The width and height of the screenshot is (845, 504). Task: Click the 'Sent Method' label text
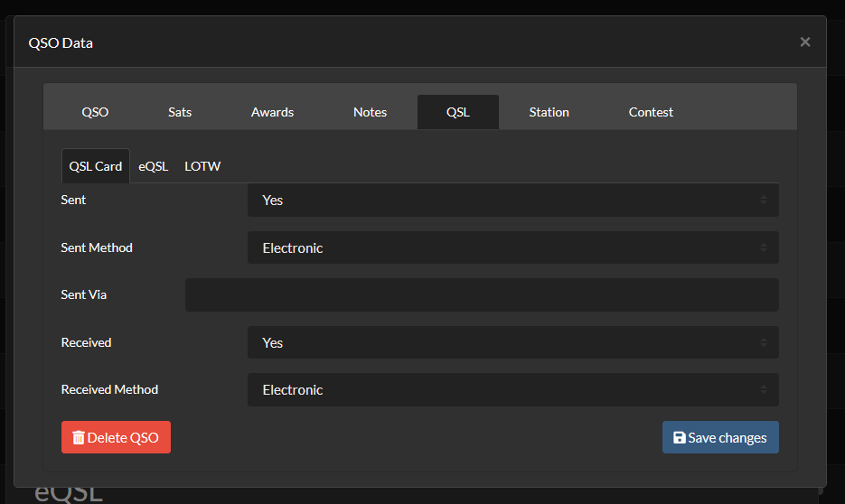pos(97,247)
